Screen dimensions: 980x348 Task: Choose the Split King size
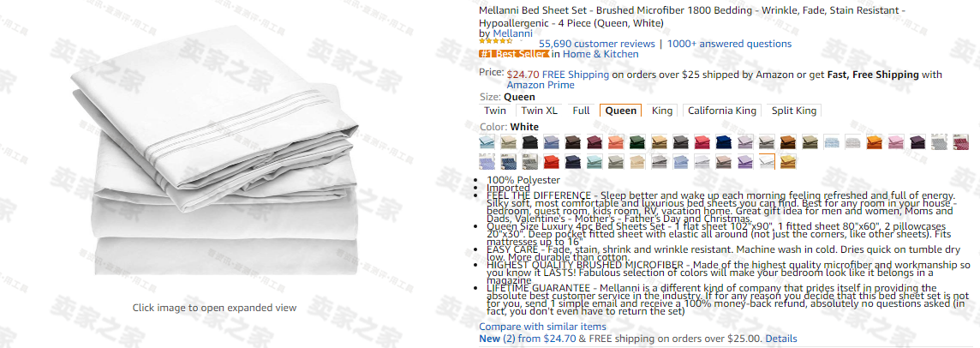tap(794, 111)
